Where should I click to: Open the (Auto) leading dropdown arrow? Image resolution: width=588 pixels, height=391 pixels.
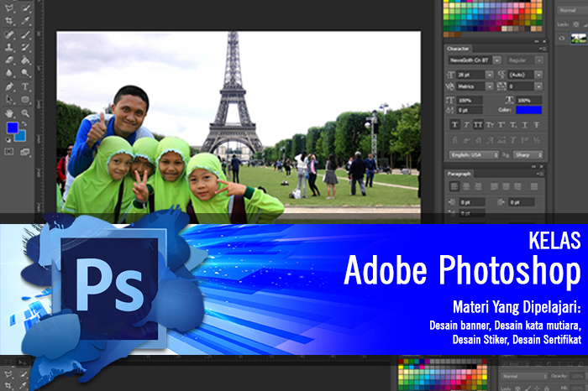pos(538,75)
